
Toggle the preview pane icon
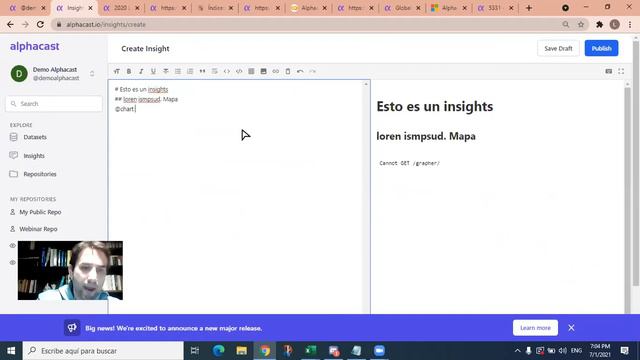click(x=609, y=71)
